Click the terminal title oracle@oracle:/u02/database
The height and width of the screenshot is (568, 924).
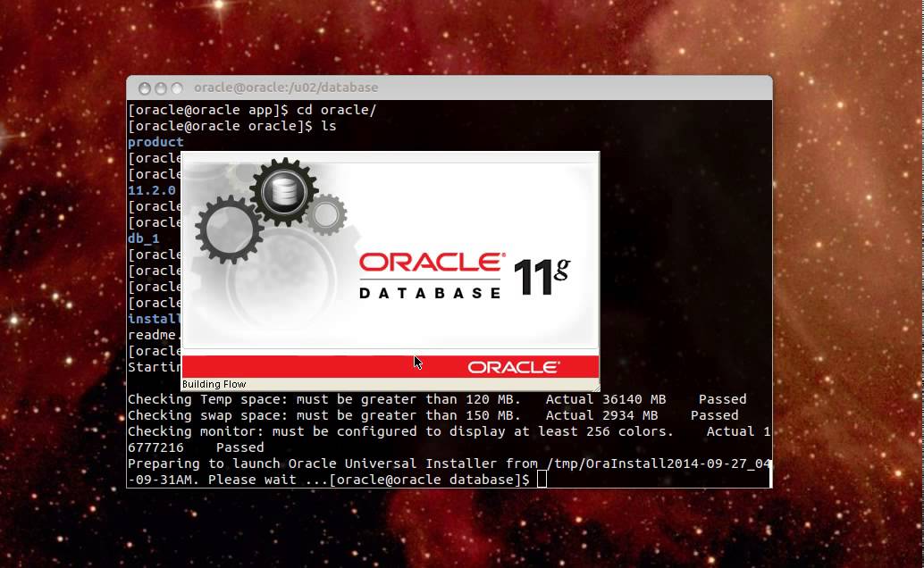point(286,88)
